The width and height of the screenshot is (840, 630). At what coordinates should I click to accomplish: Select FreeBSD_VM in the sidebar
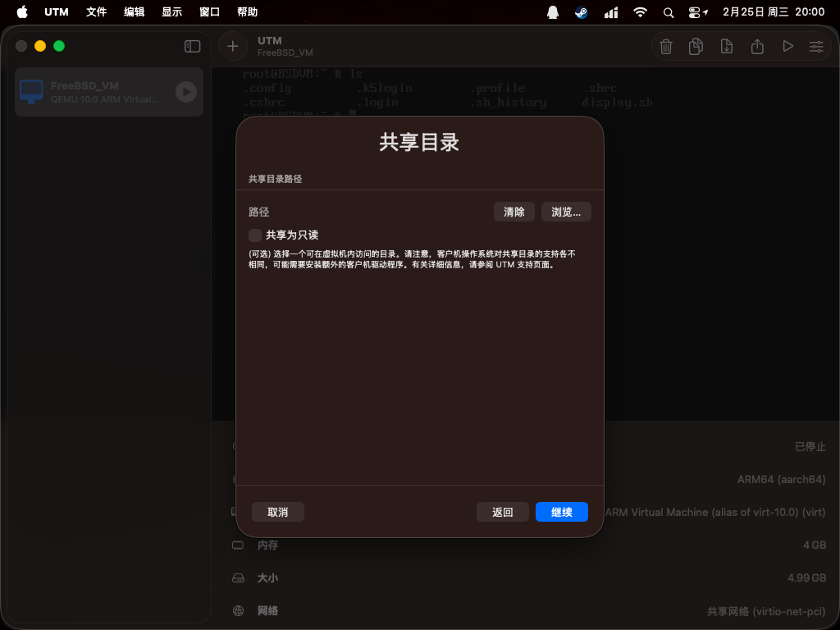pyautogui.click(x=109, y=92)
